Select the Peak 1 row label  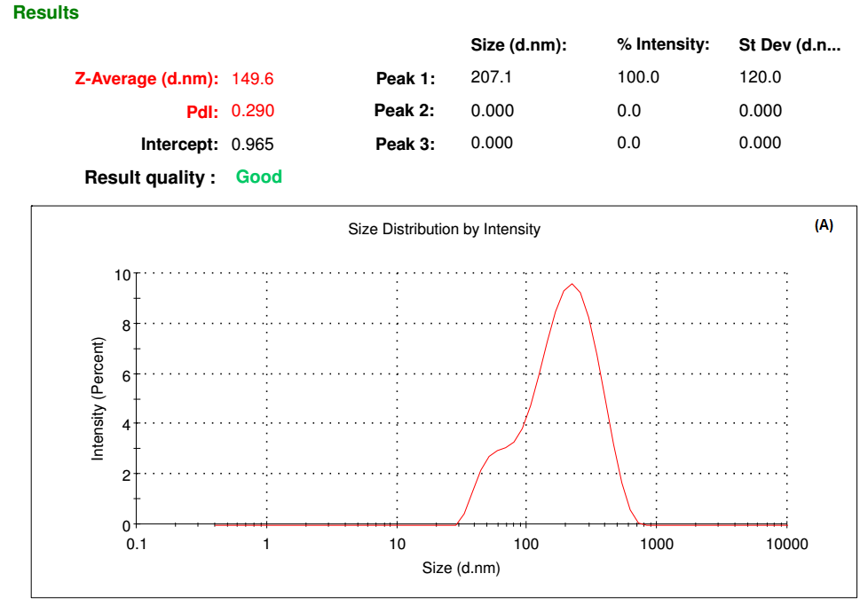(x=405, y=79)
